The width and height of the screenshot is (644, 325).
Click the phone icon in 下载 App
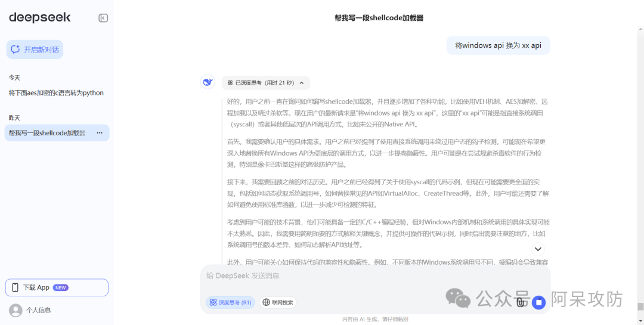click(x=15, y=287)
